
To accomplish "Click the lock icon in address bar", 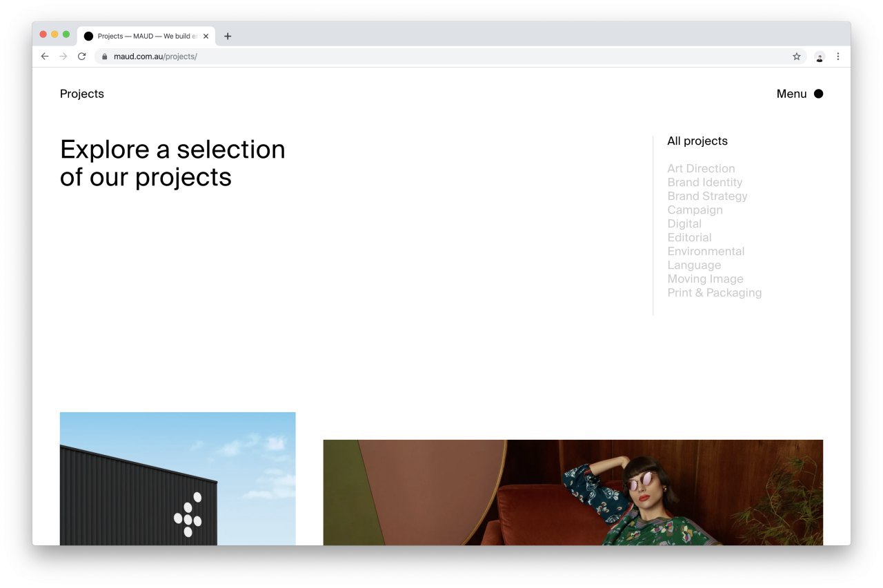I will pyautogui.click(x=105, y=57).
